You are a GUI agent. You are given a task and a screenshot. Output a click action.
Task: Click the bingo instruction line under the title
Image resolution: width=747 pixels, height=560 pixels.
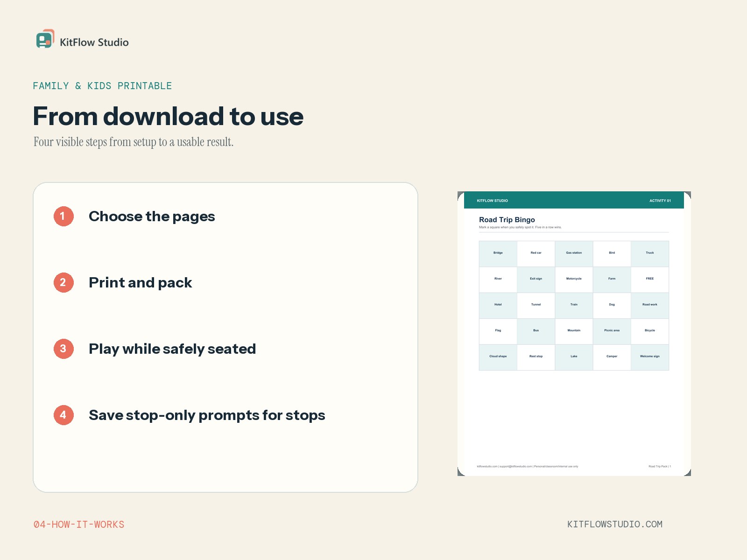point(520,227)
